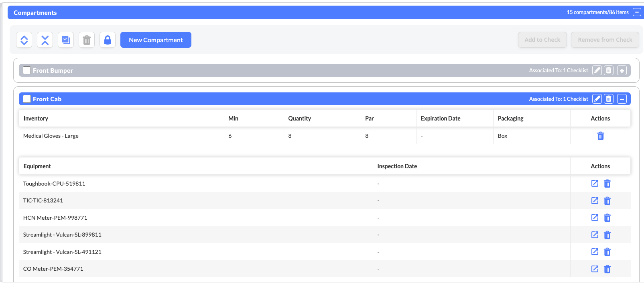Click the Quantity column header

click(299, 119)
